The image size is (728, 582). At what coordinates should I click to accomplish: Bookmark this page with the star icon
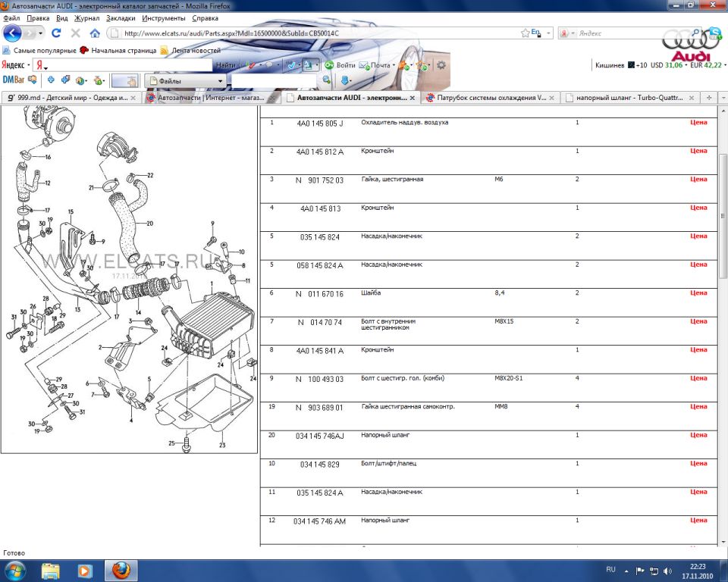point(525,33)
